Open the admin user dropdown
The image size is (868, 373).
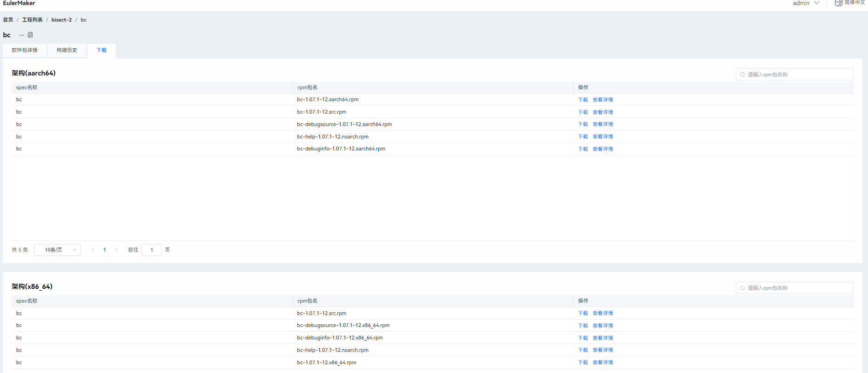(x=805, y=3)
